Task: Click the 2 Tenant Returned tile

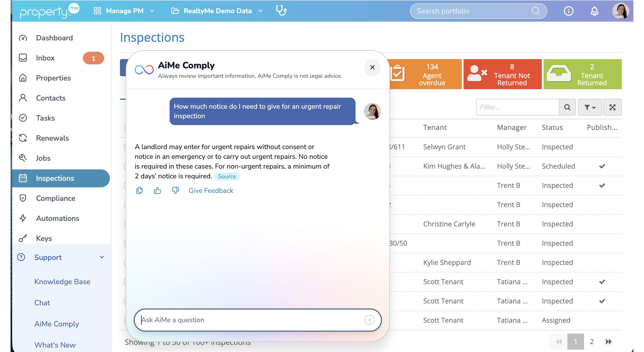Action: click(583, 74)
